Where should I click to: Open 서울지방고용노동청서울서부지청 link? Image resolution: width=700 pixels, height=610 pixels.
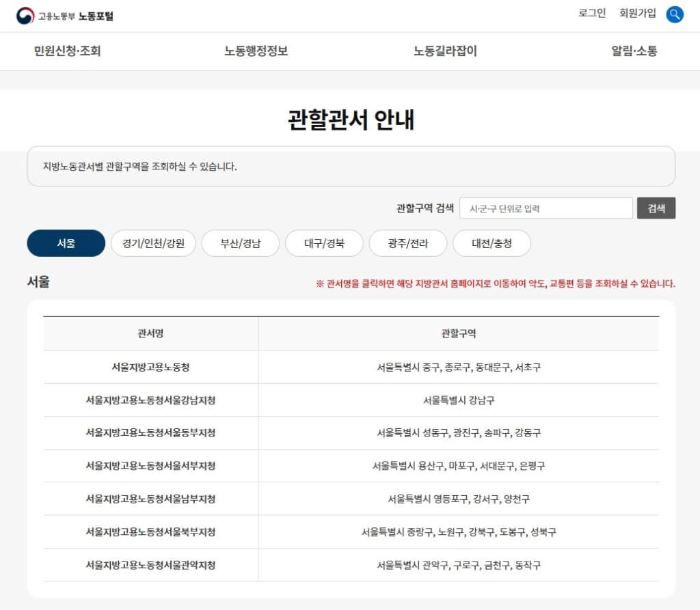click(x=151, y=466)
